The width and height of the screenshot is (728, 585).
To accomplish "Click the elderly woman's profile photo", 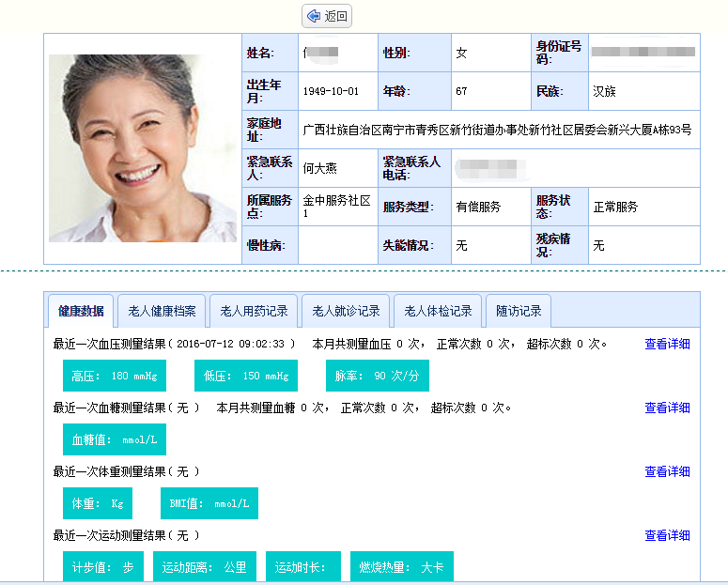I will pyautogui.click(x=143, y=148).
